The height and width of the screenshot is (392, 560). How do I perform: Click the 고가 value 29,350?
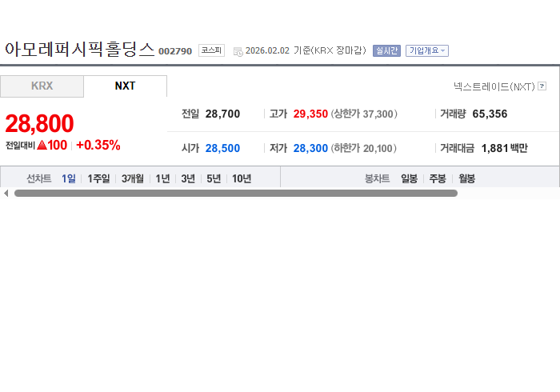click(310, 114)
